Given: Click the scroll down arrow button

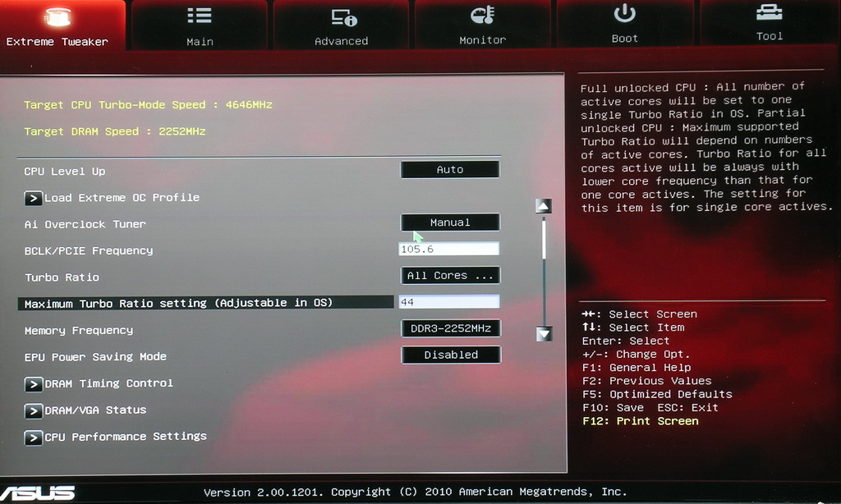Looking at the screenshot, I should [x=544, y=334].
